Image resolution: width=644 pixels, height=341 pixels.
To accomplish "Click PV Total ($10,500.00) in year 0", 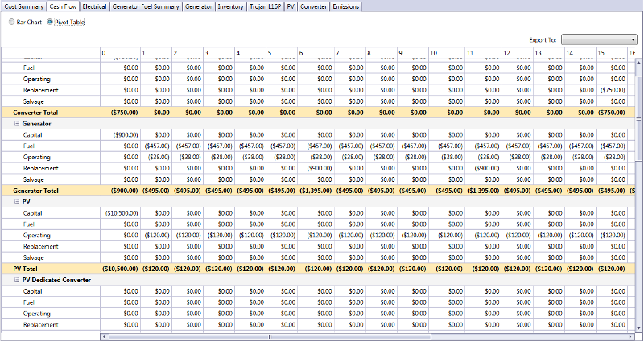I will 120,269.
